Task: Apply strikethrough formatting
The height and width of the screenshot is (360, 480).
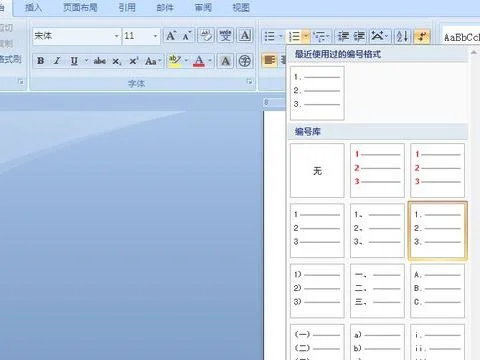Action: pyautogui.click(x=100, y=61)
